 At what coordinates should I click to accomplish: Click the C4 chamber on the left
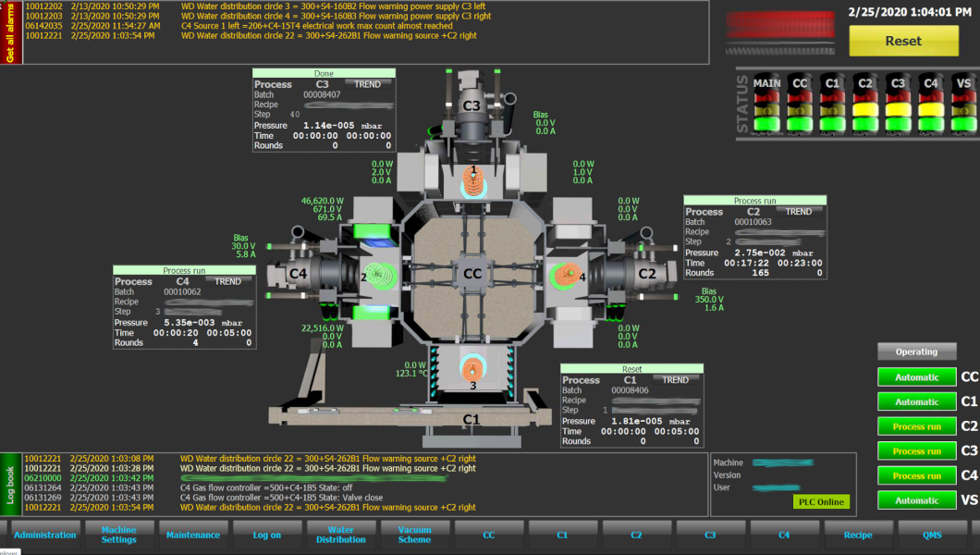(298, 274)
